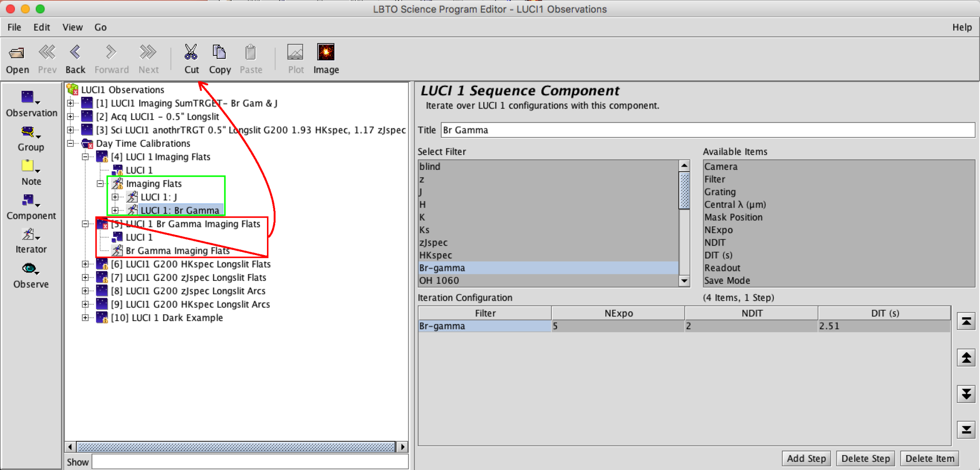Screen dimensions: 980x470
Task: Expand [6] LUCI1 G200 HKspec Longslit Flats
Action: click(85, 264)
